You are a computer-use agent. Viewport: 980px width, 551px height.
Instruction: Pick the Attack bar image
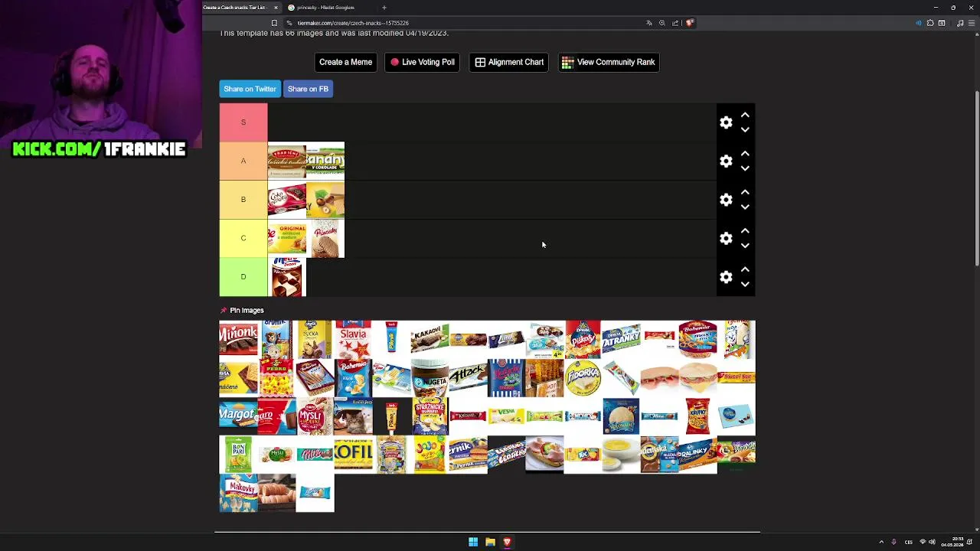click(468, 378)
